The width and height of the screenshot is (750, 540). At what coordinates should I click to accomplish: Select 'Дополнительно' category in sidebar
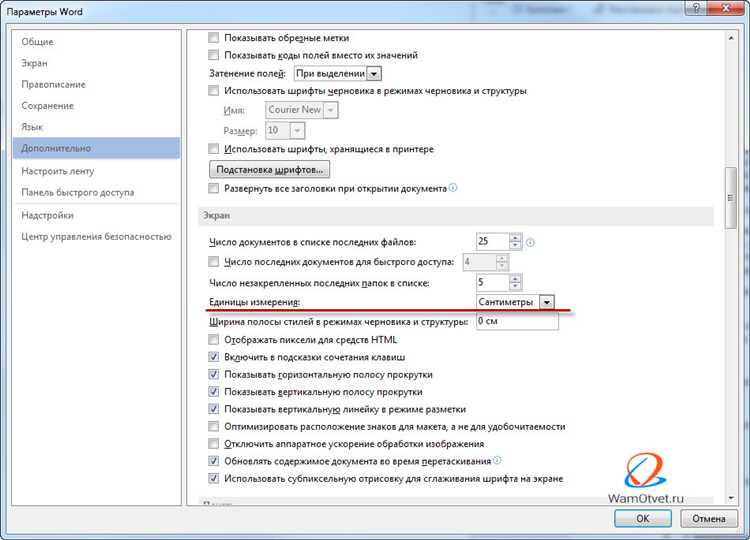(97, 148)
